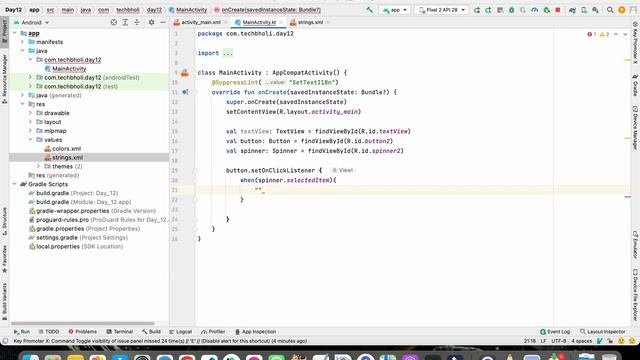Open the Problems tool window
The image size is (640, 360).
[82, 332]
